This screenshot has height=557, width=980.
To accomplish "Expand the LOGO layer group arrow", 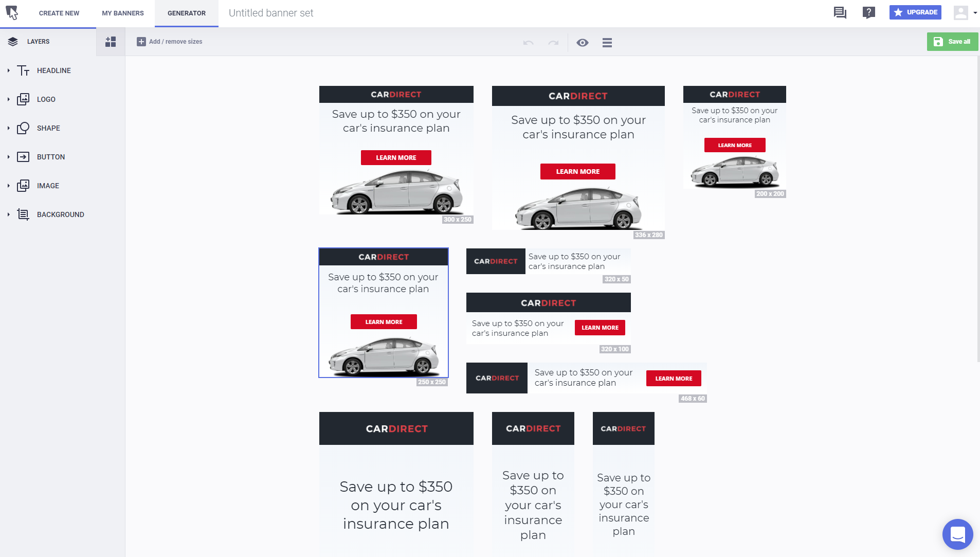I will (x=8, y=99).
